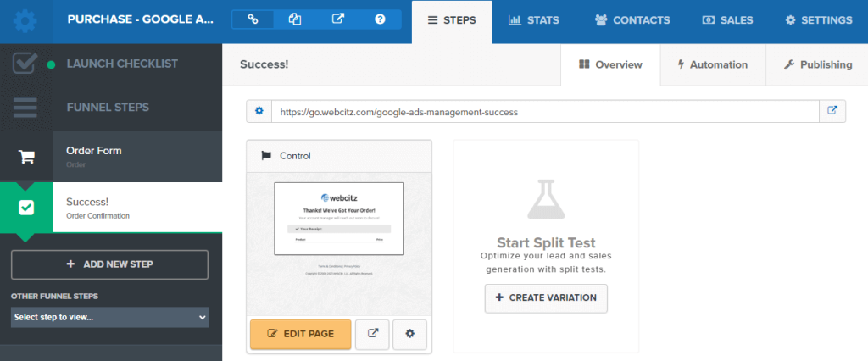This screenshot has width=868, height=361.
Task: Click the Edit Page button
Action: coord(300,334)
